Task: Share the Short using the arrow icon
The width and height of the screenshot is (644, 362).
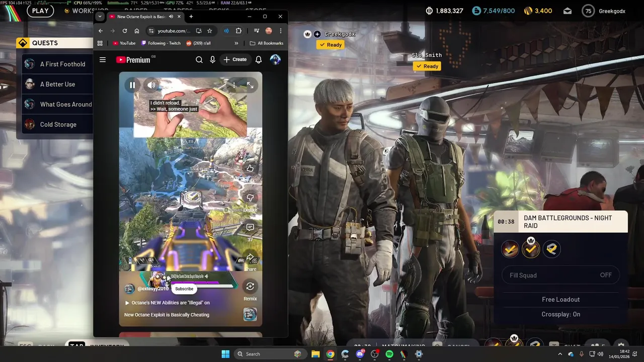Action: click(x=250, y=257)
